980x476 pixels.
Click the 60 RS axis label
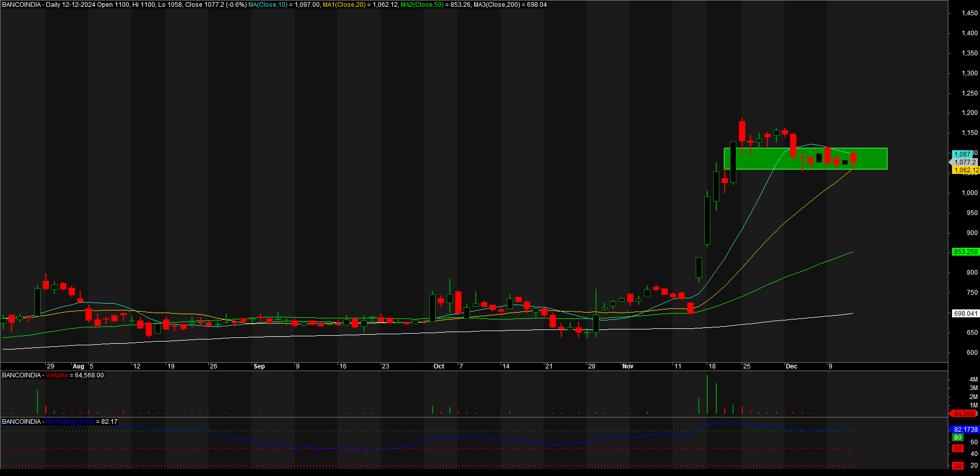tap(974, 442)
